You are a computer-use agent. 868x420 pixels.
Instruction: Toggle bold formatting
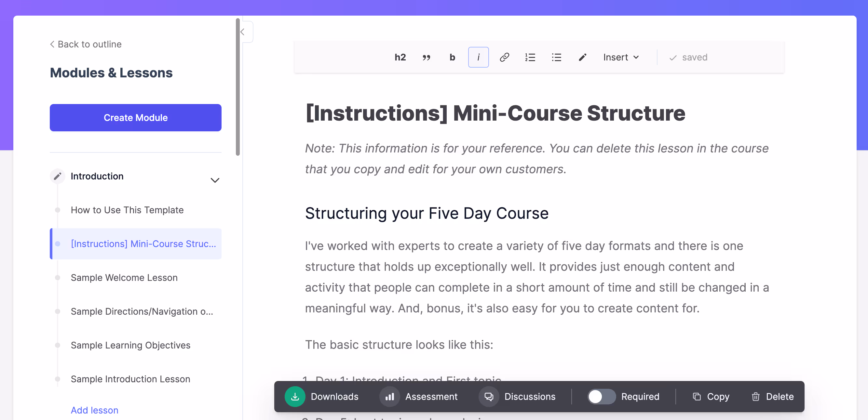coord(452,57)
